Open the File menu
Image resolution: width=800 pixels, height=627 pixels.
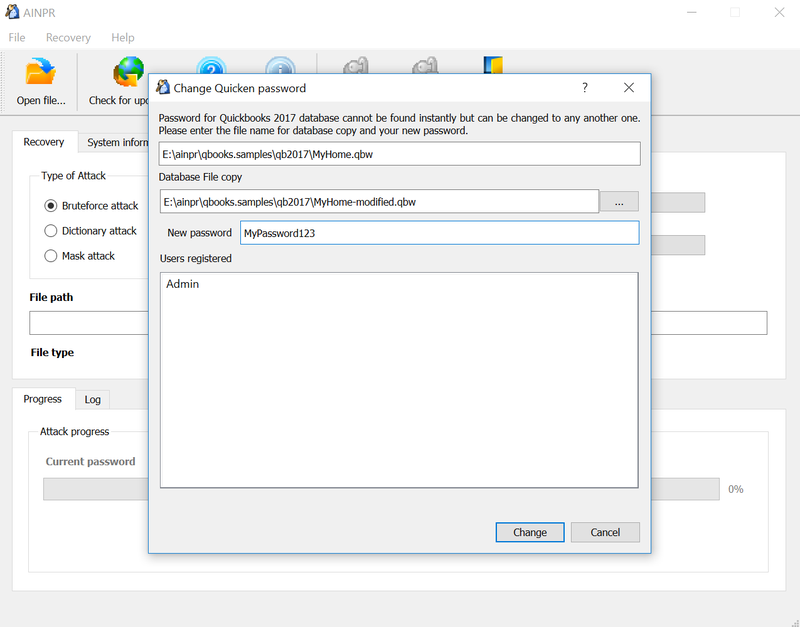click(x=16, y=37)
